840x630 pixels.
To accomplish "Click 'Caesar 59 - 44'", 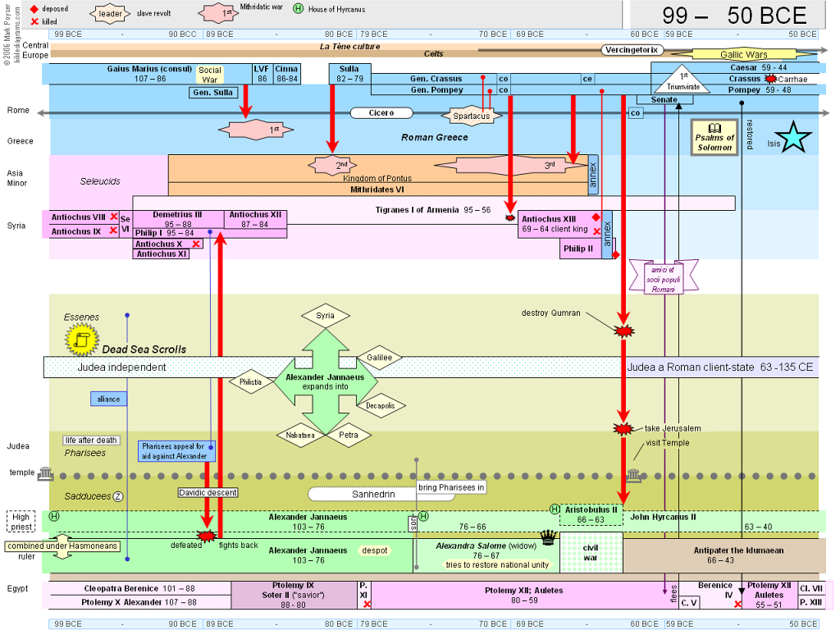I will coord(759,67).
